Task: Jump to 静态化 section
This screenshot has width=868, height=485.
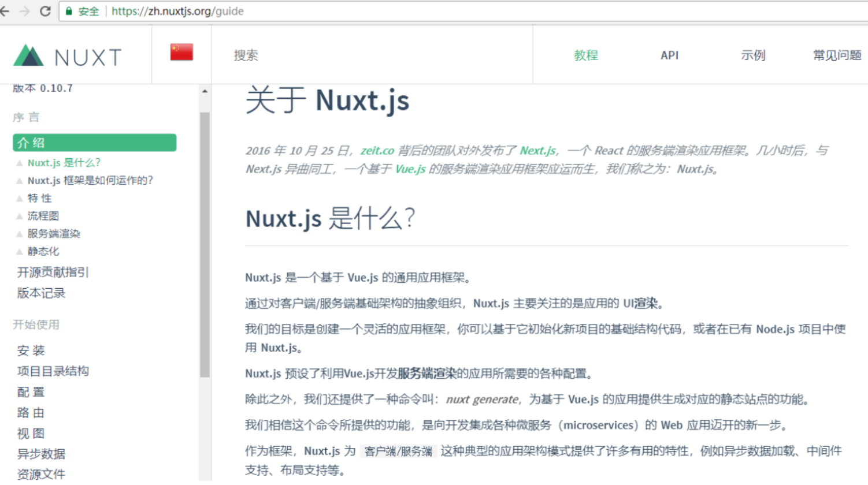Action: click(43, 252)
